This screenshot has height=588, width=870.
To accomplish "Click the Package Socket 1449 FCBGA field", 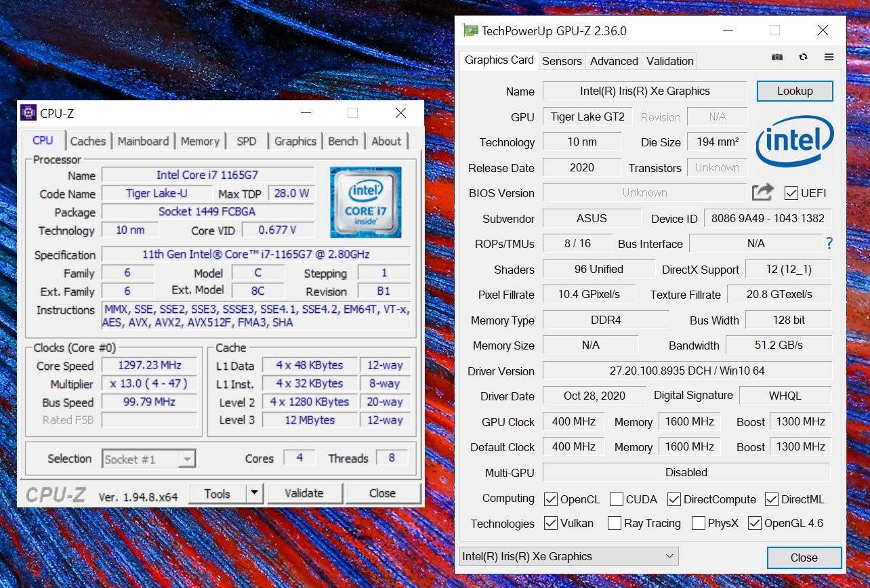I will click(207, 211).
